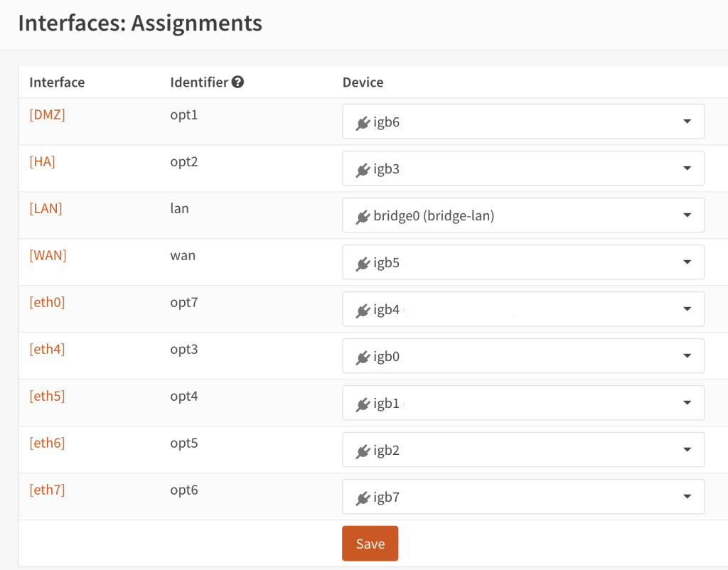Screen dimensions: 728x570
Task: Open the [DMZ] interface link
Action: click(x=48, y=114)
